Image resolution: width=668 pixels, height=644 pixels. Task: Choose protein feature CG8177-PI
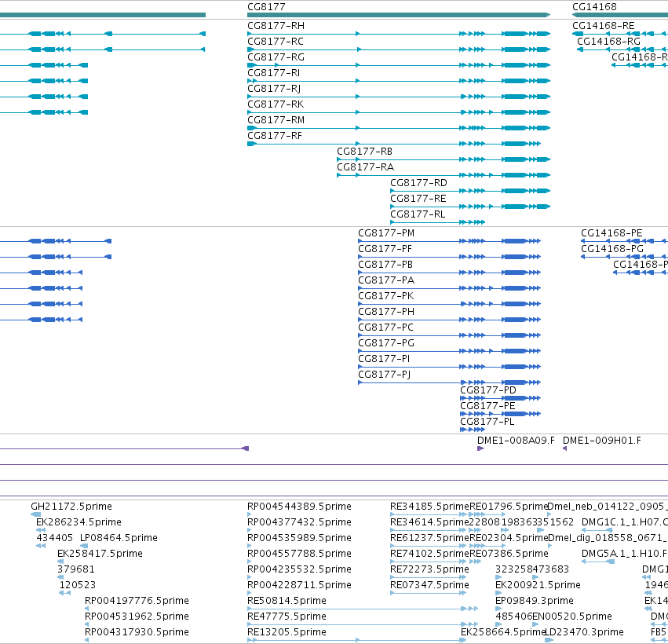pyautogui.click(x=384, y=359)
